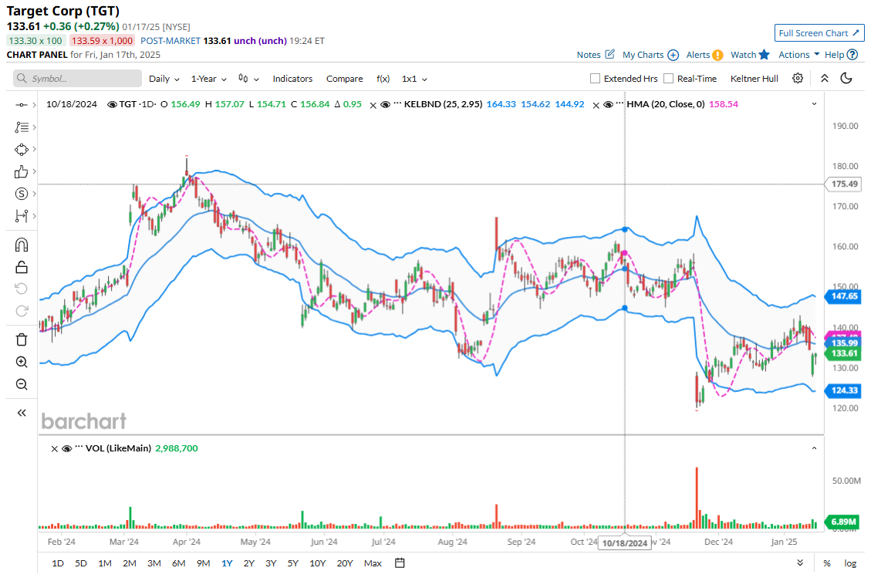Zoom out using the magnifier minus icon
The height and width of the screenshot is (588, 881).
point(22,384)
